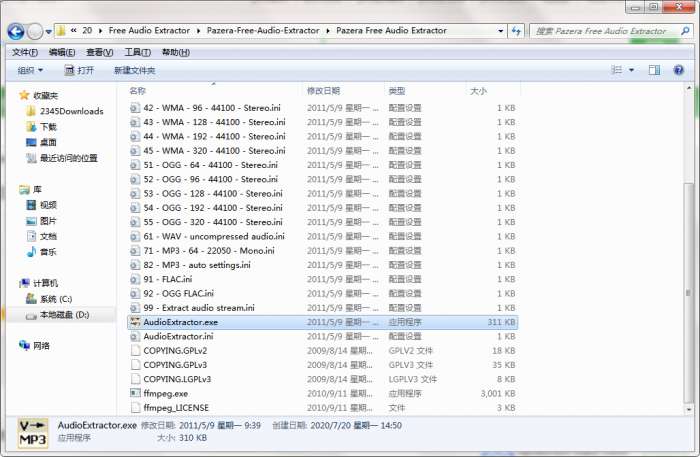This screenshot has width=700, height=457.
Task: Sort by 大小 column header
Action: coord(478,91)
